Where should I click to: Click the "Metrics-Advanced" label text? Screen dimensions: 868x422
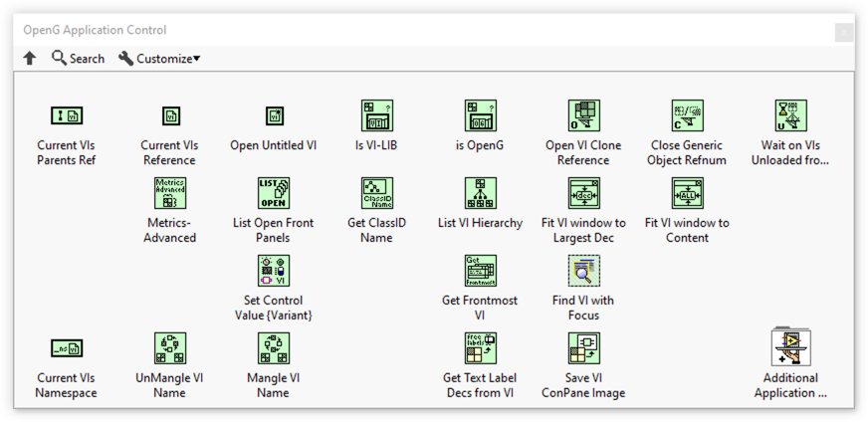click(170, 230)
